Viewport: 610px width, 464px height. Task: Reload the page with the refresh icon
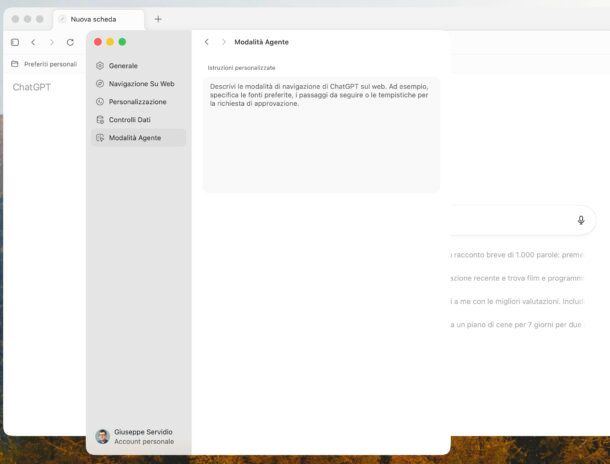point(70,42)
